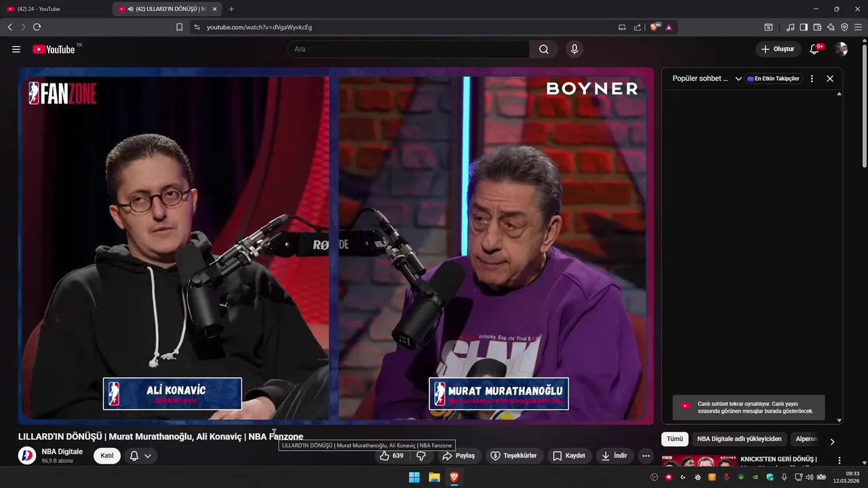Open the Brave Wallet icon

tap(817, 27)
